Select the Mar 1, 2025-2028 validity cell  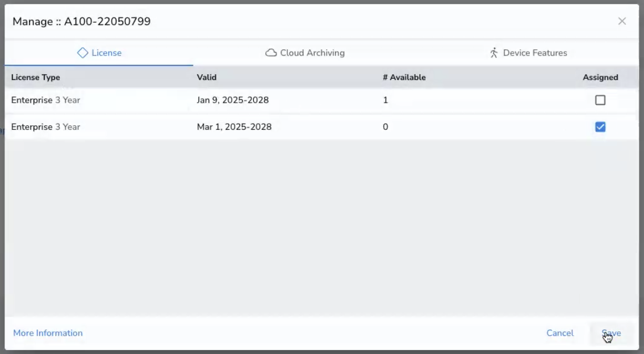234,127
